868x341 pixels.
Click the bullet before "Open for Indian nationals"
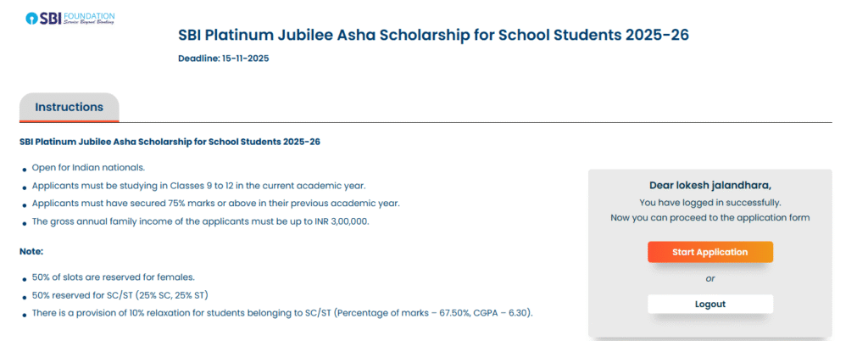[24, 168]
